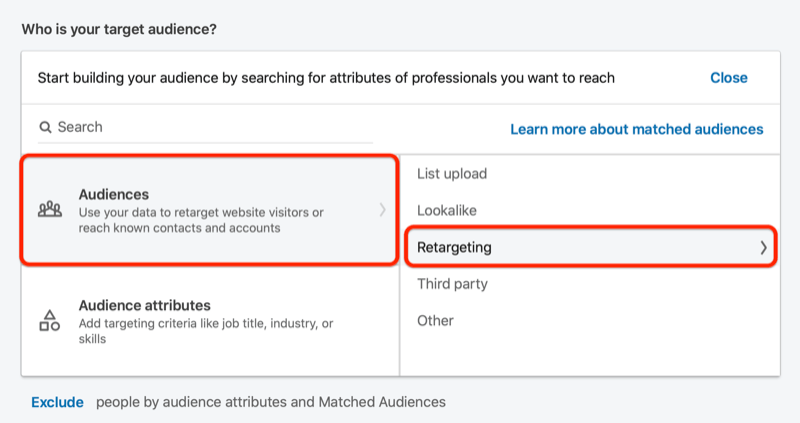This screenshot has height=423, width=800.
Task: Click the Exclude link below the panel
Action: tap(57, 402)
